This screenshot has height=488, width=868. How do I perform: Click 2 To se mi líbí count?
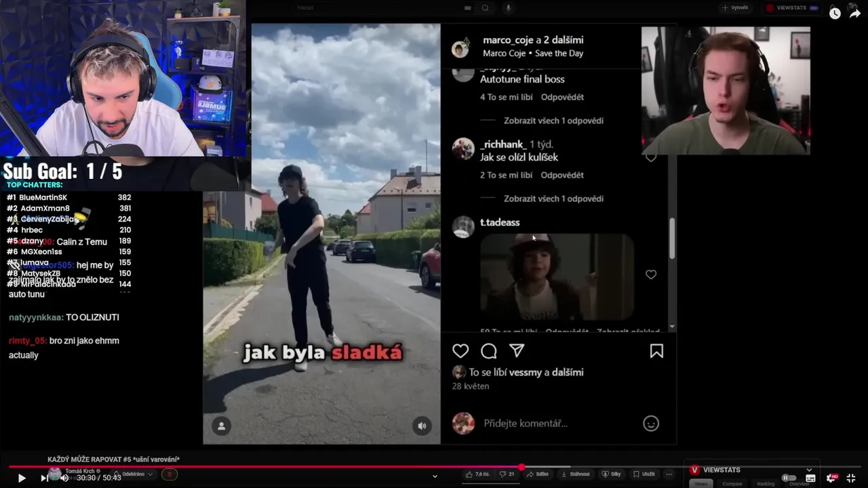click(x=506, y=175)
